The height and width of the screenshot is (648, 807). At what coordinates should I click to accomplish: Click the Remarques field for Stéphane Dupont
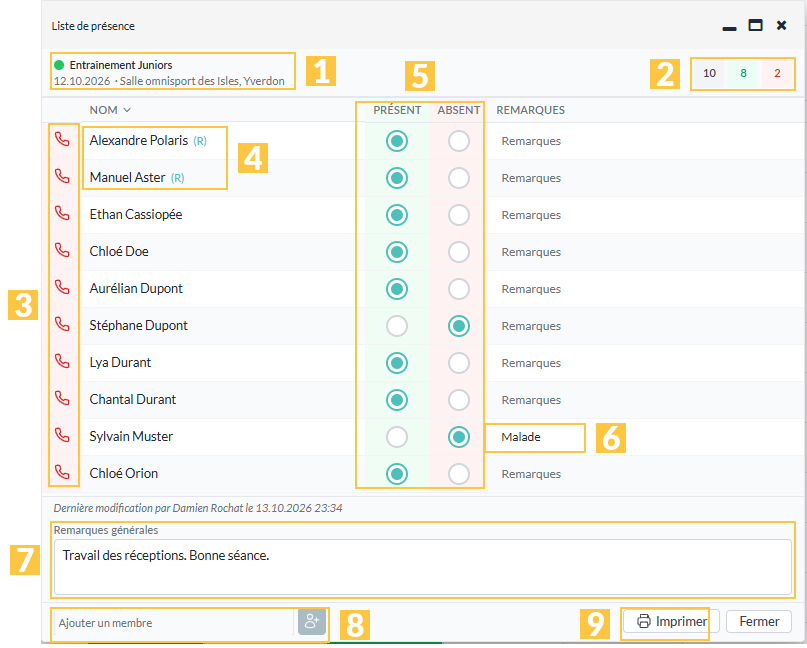pos(531,326)
